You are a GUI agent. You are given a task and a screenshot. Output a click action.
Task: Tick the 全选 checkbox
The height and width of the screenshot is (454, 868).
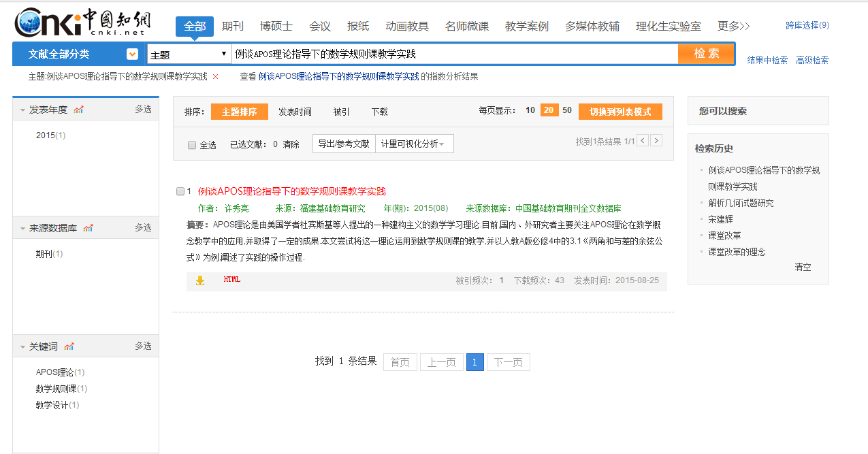click(192, 145)
